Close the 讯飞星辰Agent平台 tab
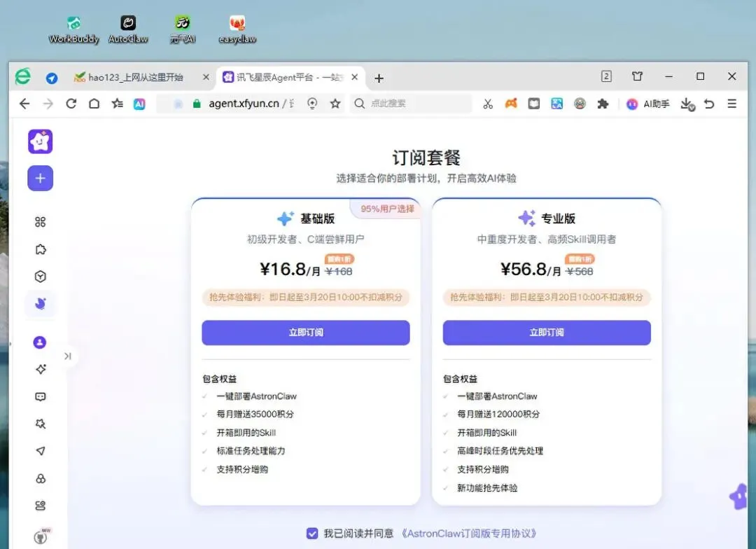Image resolution: width=756 pixels, height=549 pixels. coord(354,77)
